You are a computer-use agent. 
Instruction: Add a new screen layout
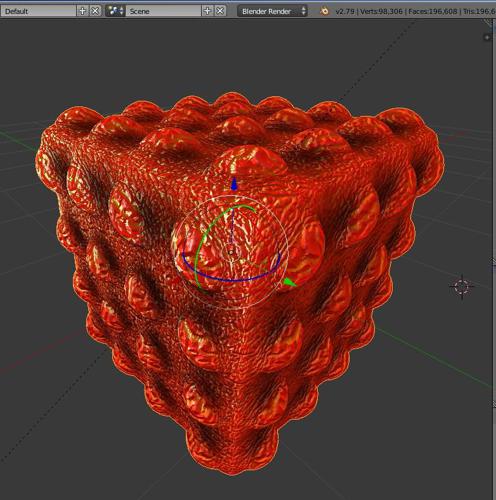(82, 11)
